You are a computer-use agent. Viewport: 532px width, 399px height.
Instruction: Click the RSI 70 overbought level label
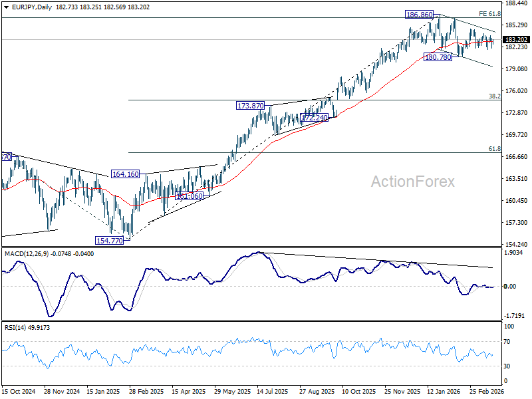click(507, 342)
